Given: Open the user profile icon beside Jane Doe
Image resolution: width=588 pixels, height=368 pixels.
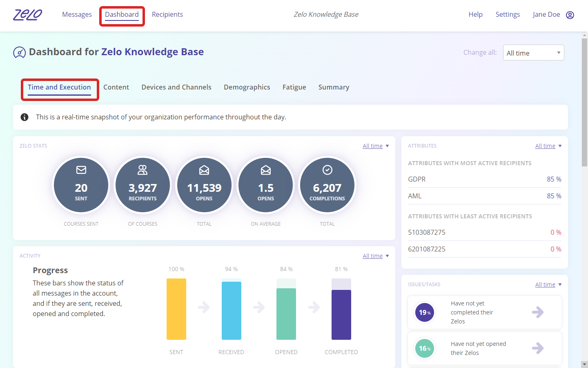Looking at the screenshot, I should coord(570,15).
